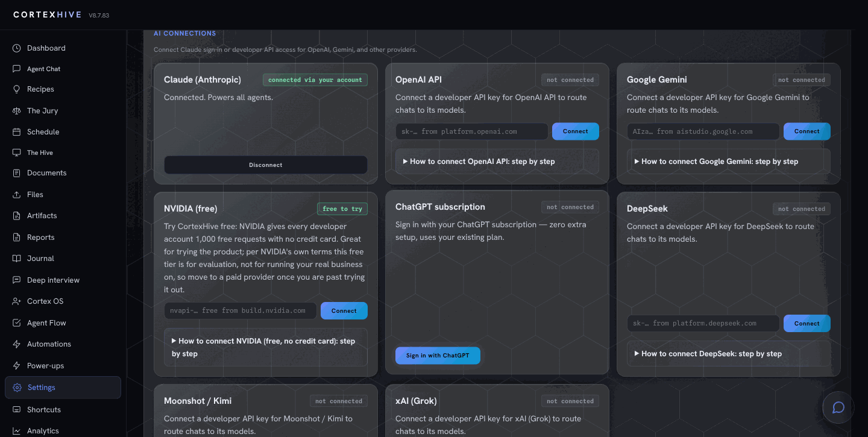Click the Moonshot / Kimi 'not connected' badge

click(x=339, y=401)
